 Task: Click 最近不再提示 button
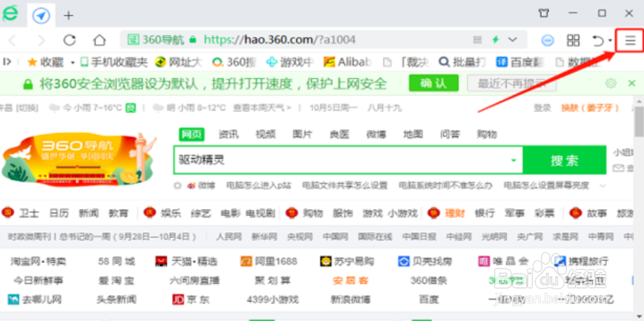click(512, 83)
